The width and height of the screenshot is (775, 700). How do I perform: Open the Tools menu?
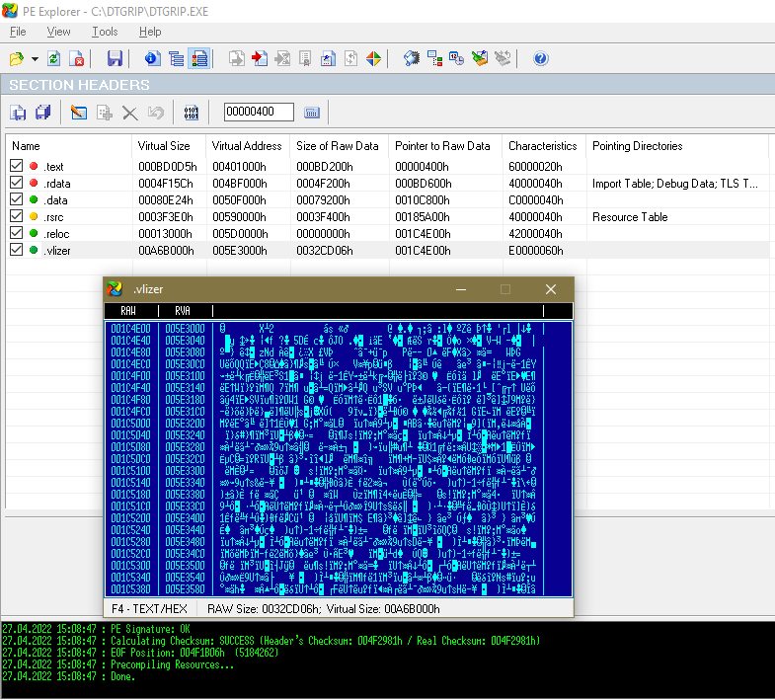tap(105, 32)
